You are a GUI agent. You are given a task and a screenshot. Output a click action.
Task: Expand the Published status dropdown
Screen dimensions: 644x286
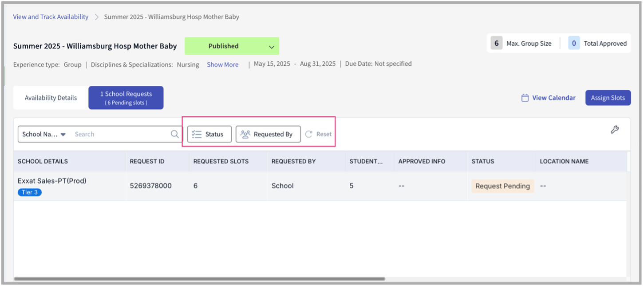(x=271, y=46)
